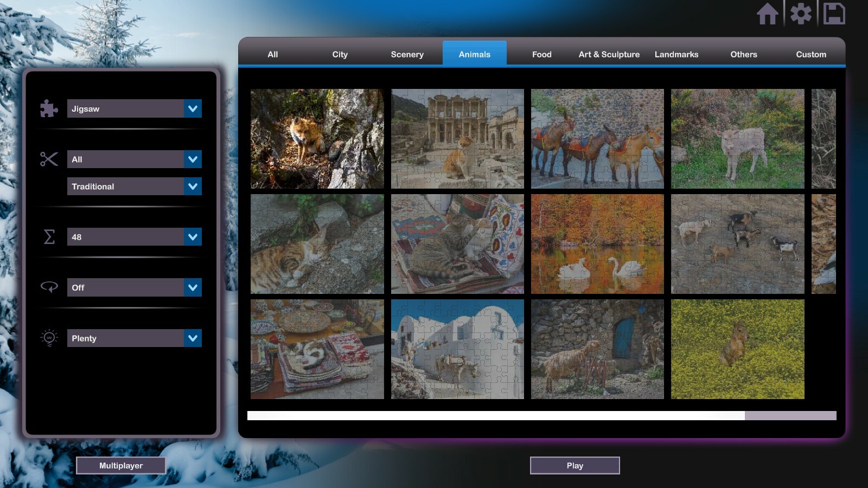Expand the 48 piece count dropdown
This screenshot has height=488, width=868.
134,236
